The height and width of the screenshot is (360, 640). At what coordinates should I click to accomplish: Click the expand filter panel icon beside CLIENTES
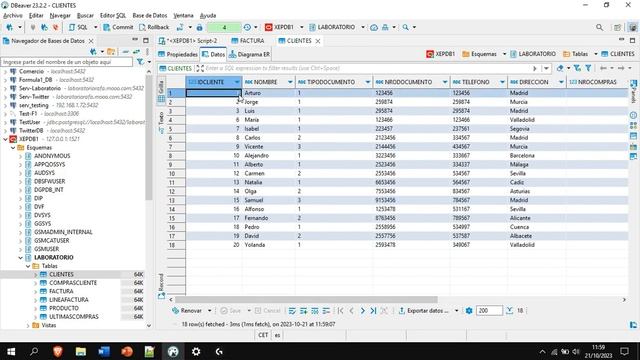200,68
